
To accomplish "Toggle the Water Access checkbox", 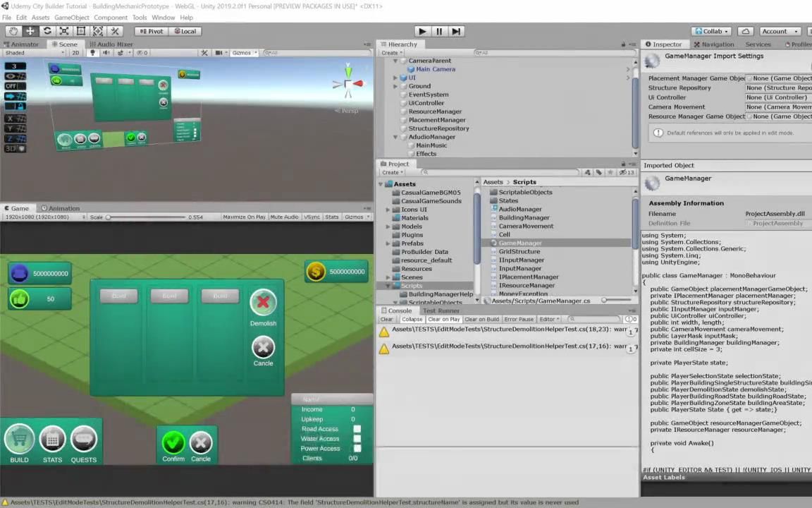I will point(357,438).
